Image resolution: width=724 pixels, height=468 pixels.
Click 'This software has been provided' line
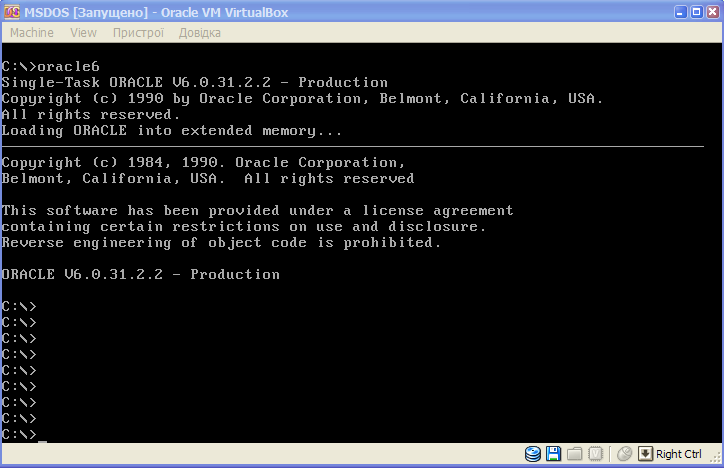(257, 210)
